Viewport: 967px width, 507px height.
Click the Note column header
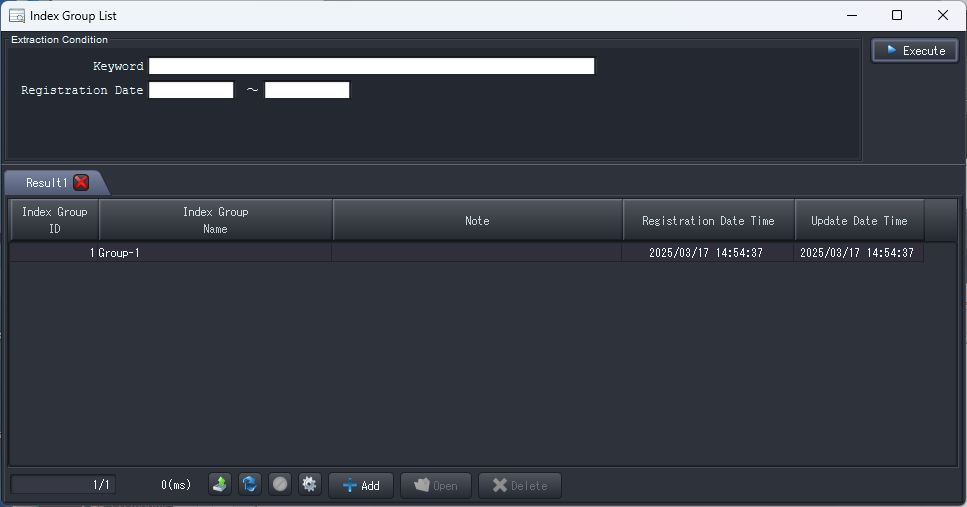pos(477,220)
